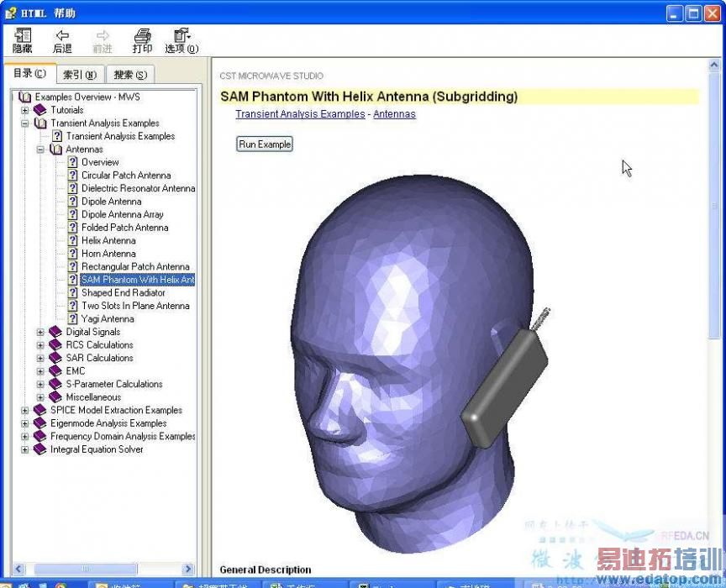
Task: Click the book icon beside Digital Signals
Action: [x=55, y=332]
